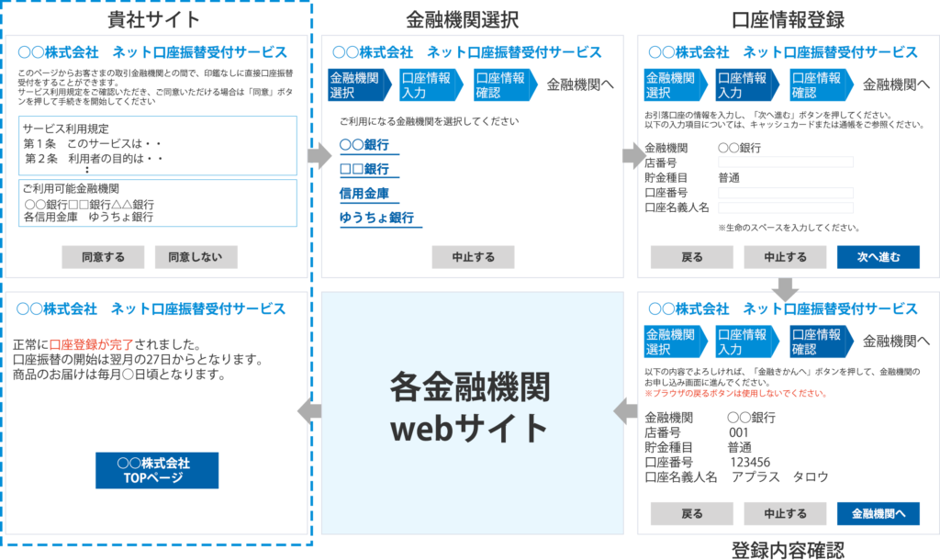This screenshot has height=560, width=940.
Task: Select 口座情報確認 step in the 登録内容確認 panel
Action: [x=821, y=342]
